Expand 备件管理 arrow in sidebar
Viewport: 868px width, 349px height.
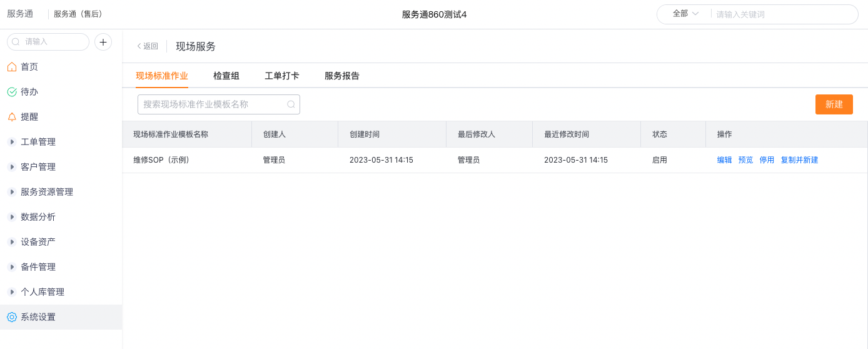(x=11, y=267)
